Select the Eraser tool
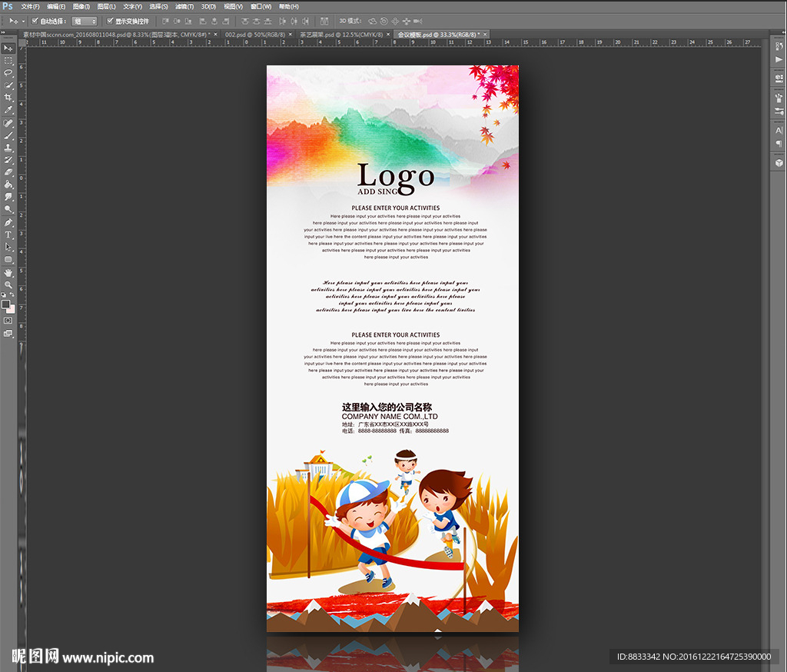 pyautogui.click(x=8, y=172)
